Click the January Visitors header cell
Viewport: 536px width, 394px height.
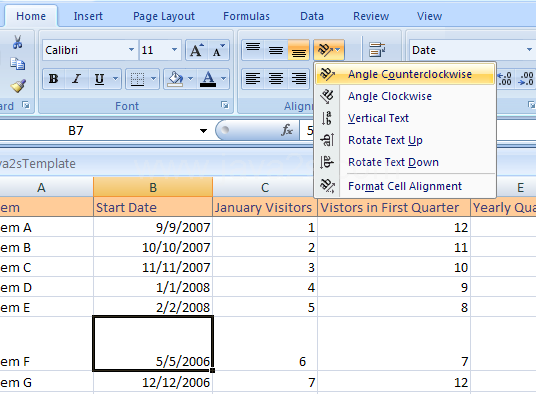(265, 207)
